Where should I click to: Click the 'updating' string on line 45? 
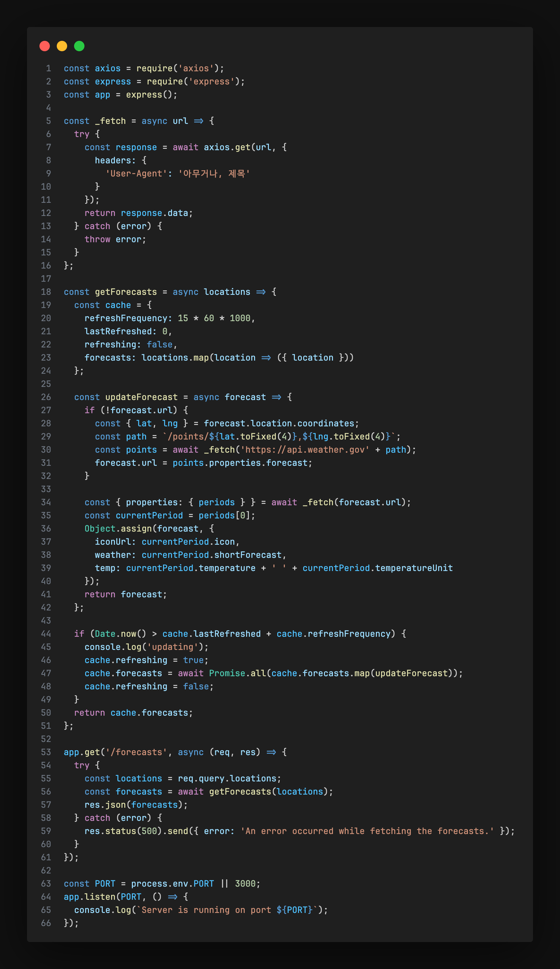(x=173, y=647)
